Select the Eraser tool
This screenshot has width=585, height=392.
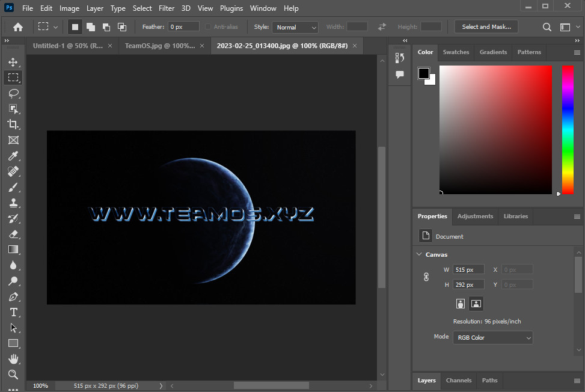(13, 234)
